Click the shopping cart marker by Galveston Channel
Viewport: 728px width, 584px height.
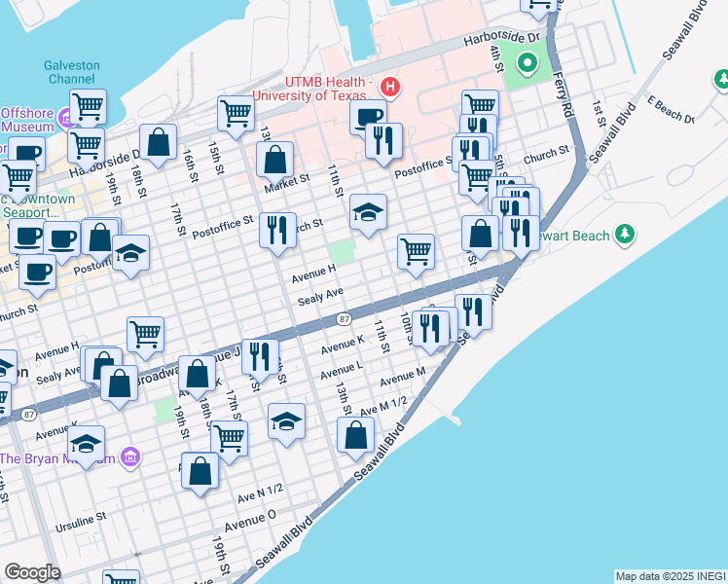click(x=88, y=108)
